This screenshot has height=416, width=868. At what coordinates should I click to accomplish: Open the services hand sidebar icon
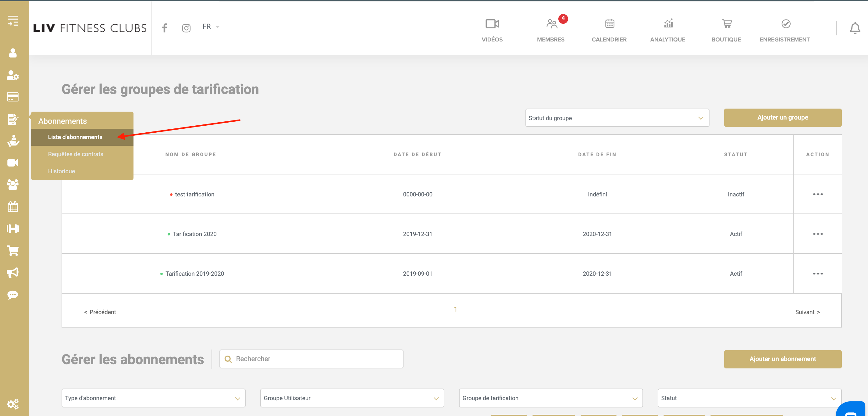tap(13, 141)
